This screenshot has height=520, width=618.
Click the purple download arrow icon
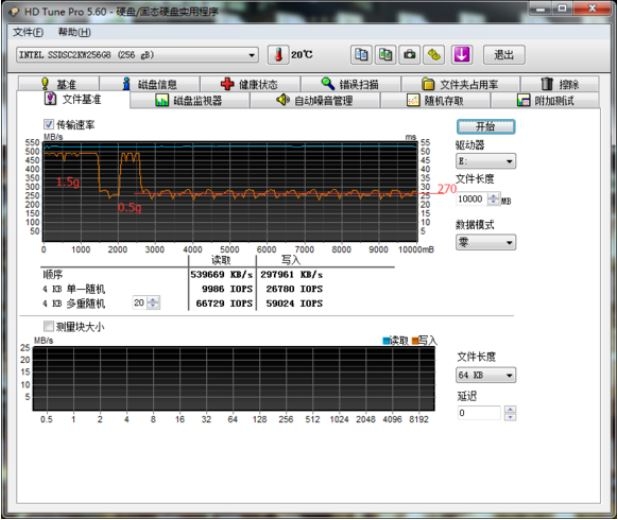pyautogui.click(x=462, y=54)
